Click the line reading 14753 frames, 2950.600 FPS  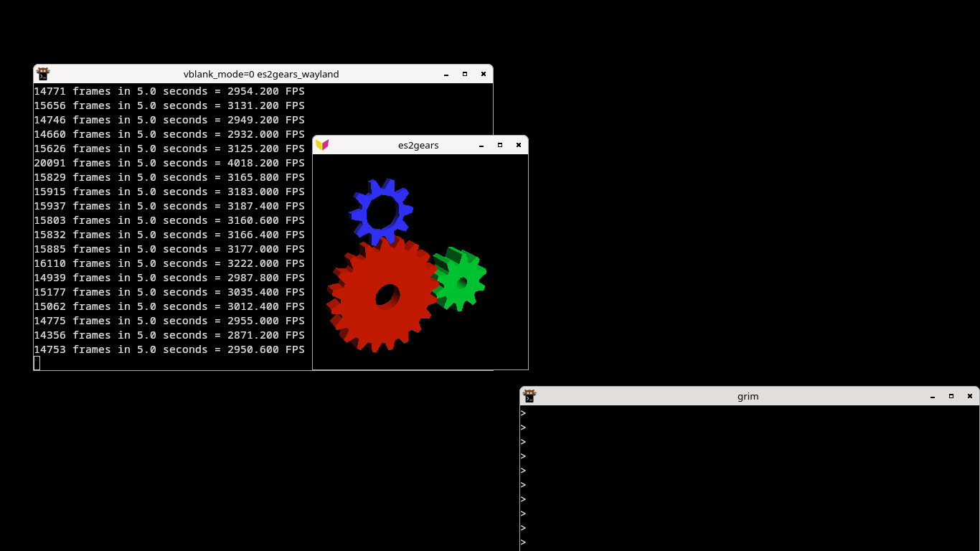[169, 349]
